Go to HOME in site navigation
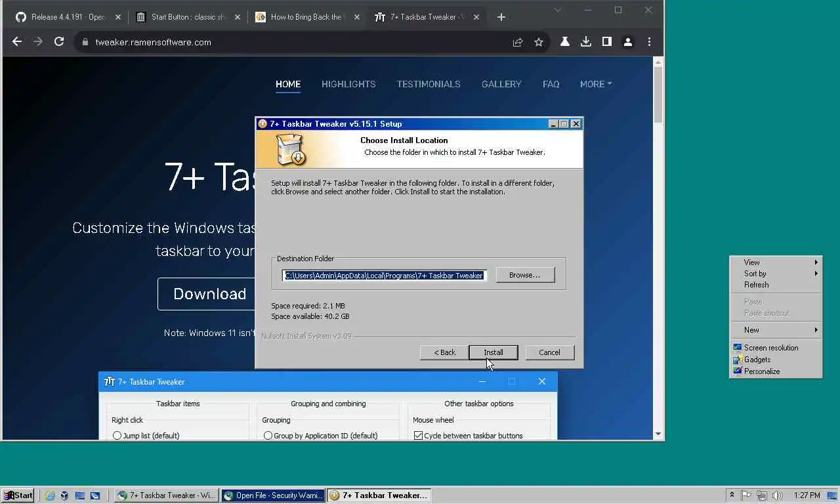Viewport: 840px width, 504px height. pyautogui.click(x=288, y=84)
